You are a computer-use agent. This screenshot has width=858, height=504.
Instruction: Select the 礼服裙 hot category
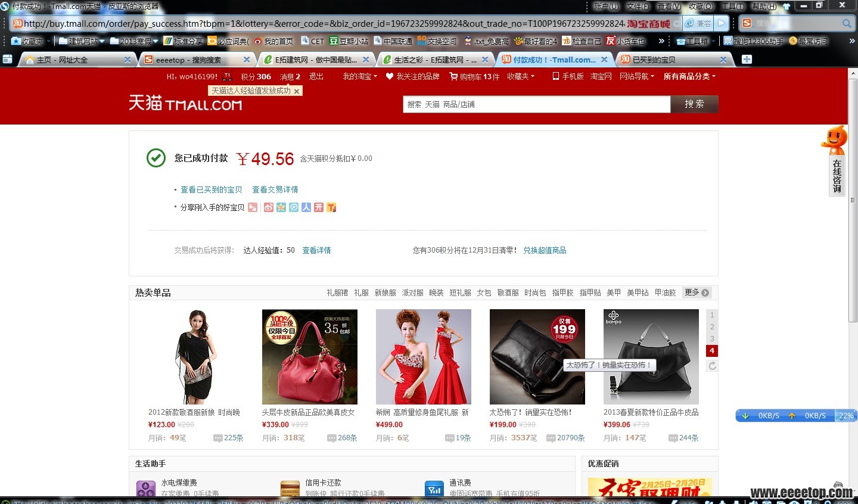tap(337, 293)
